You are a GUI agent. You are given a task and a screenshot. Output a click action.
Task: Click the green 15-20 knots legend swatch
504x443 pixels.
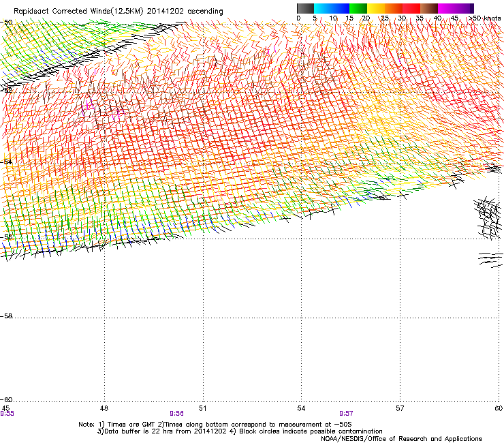tap(358, 8)
